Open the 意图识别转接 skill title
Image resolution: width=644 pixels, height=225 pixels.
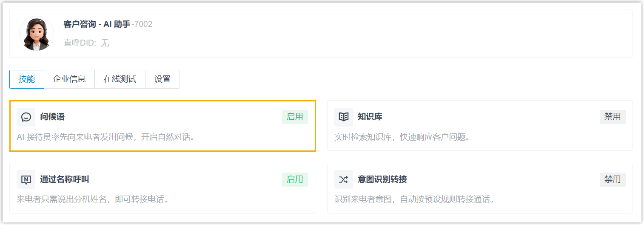pyautogui.click(x=382, y=179)
